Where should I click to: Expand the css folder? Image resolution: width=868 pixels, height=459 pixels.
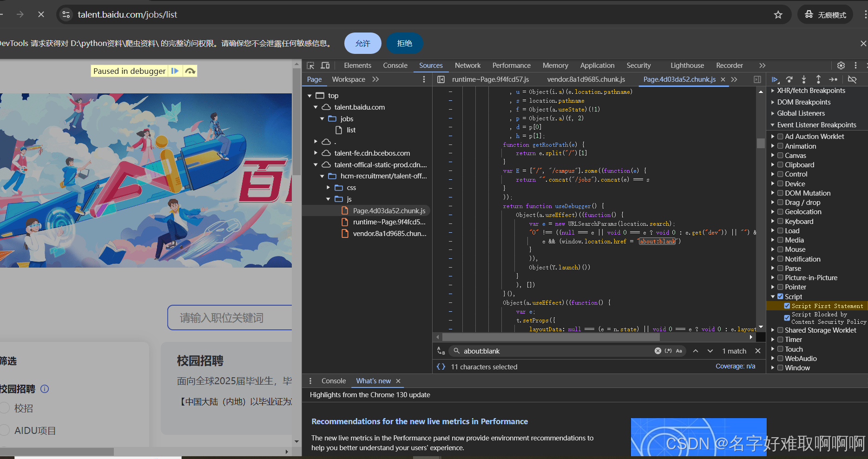click(328, 188)
